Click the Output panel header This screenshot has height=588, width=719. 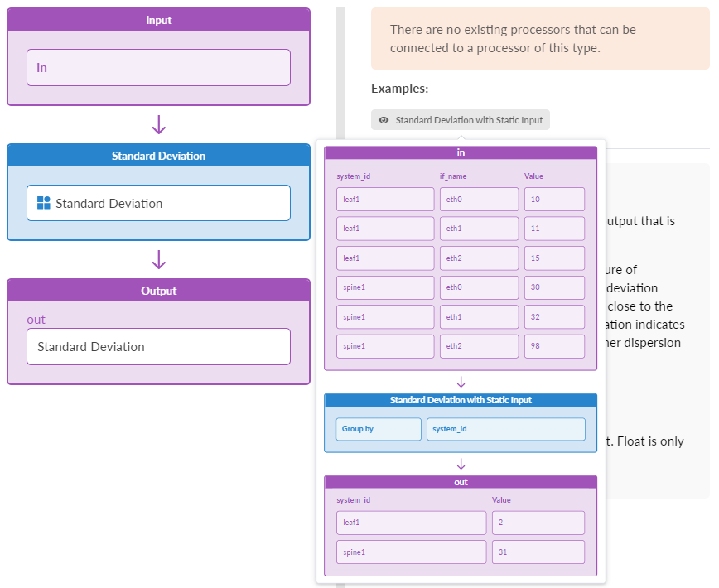click(x=158, y=291)
